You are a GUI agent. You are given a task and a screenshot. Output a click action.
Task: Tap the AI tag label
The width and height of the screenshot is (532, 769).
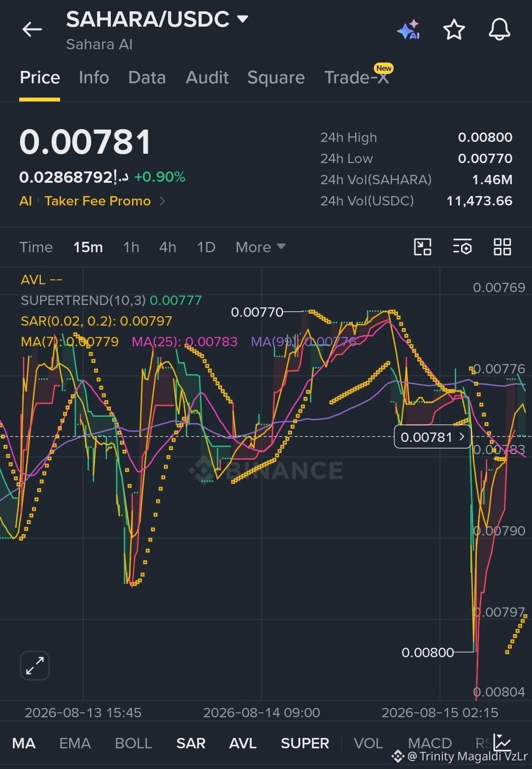pos(26,201)
